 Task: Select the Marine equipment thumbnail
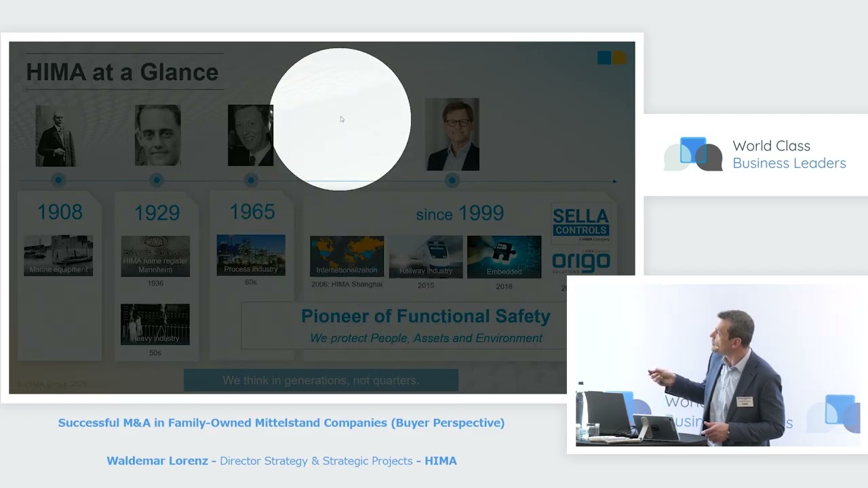click(58, 256)
